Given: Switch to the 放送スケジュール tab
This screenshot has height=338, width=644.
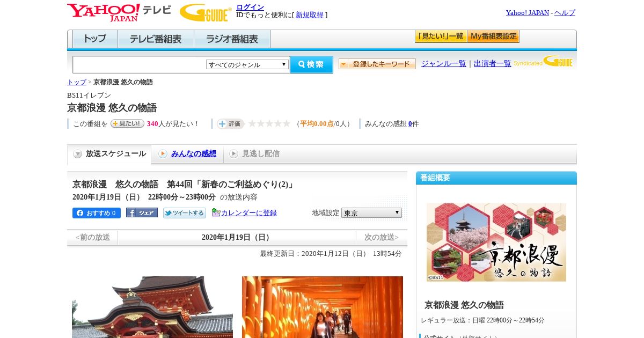Looking at the screenshot, I should 109,154.
